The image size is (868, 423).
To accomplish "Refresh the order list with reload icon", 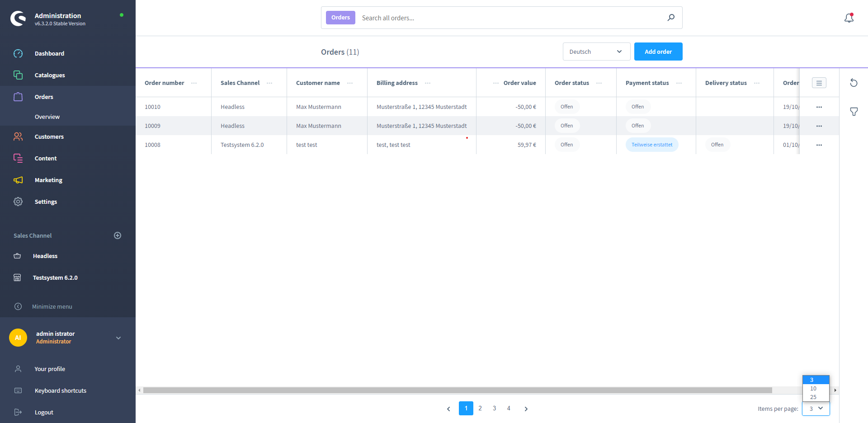I will pos(854,83).
